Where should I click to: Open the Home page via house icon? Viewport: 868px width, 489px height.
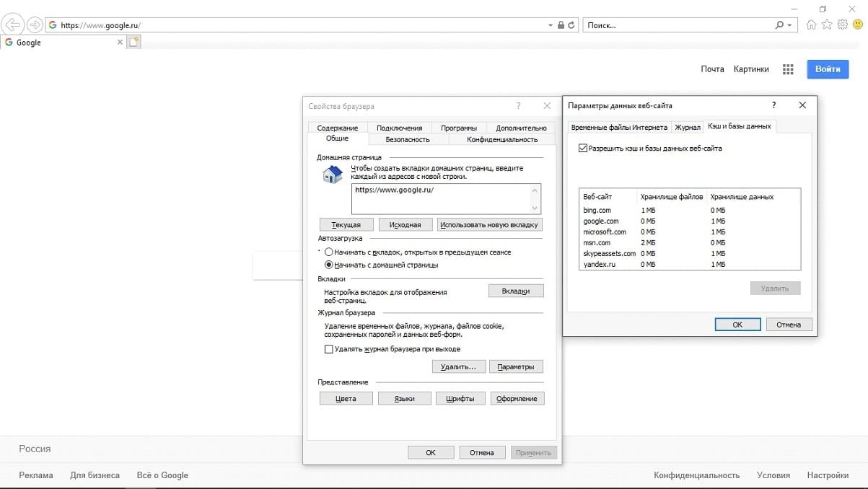(x=812, y=25)
